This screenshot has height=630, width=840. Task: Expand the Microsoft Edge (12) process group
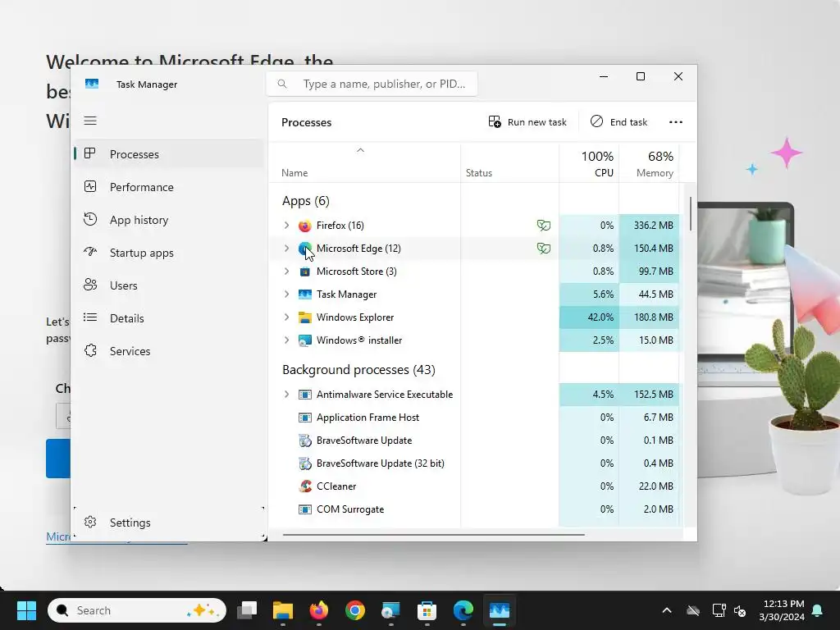286,249
